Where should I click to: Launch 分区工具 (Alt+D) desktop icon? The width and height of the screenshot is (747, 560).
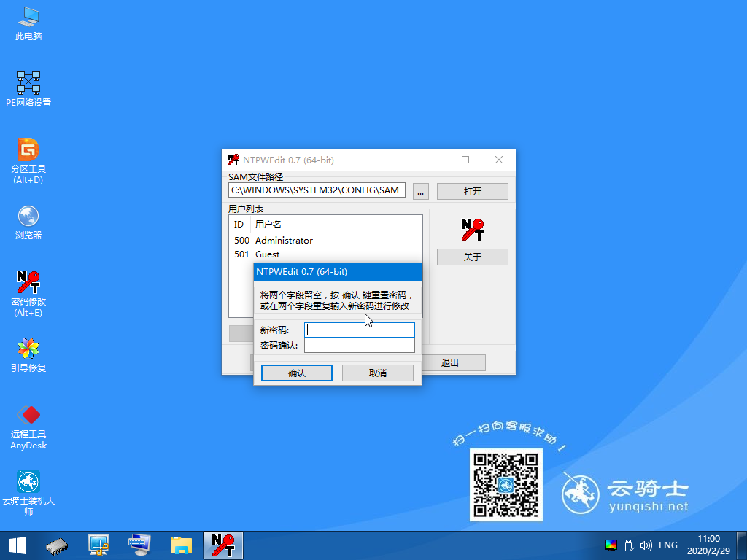click(x=28, y=161)
